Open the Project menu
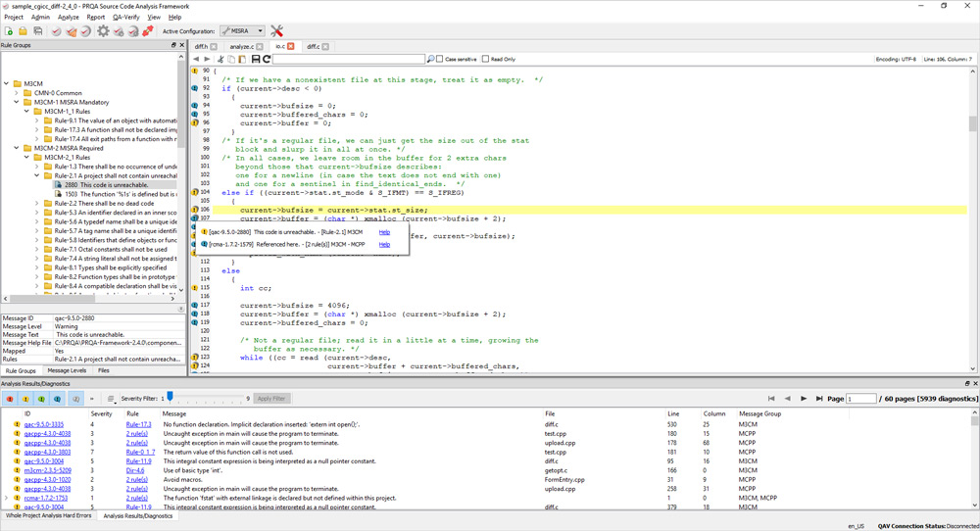980x531 pixels. [x=14, y=18]
